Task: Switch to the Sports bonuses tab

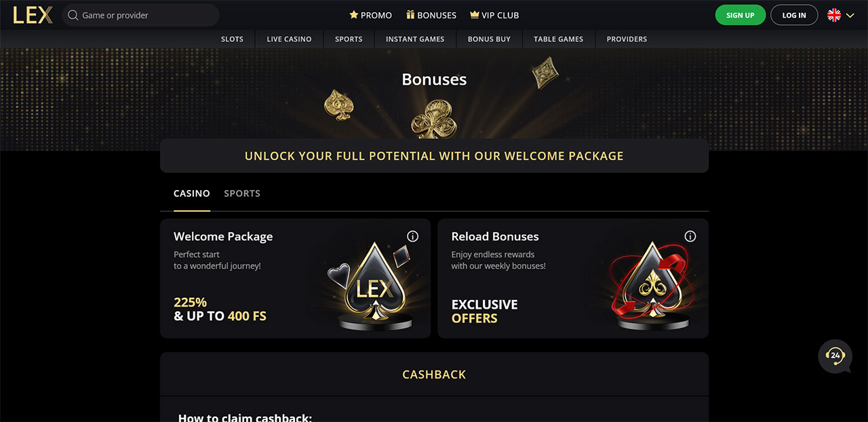Action: [242, 193]
